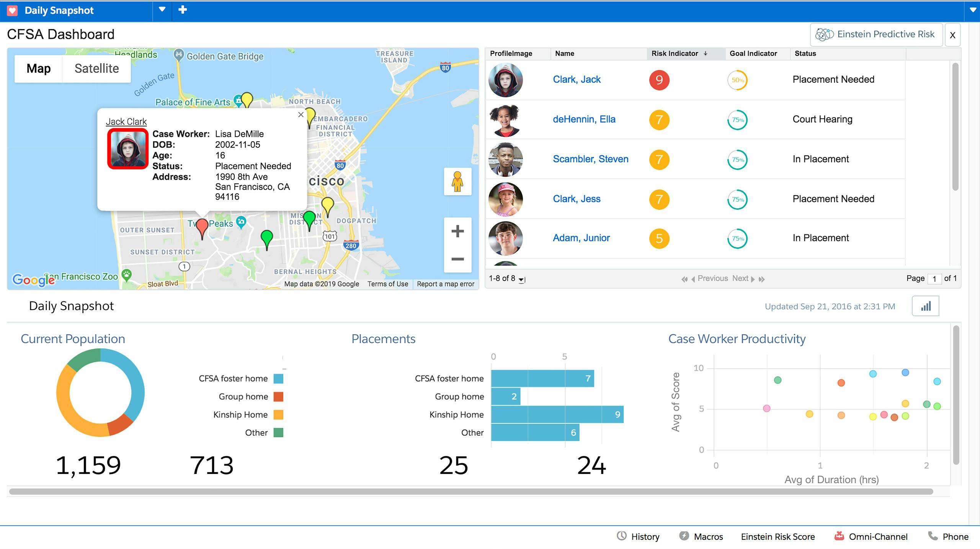Screen dimensions: 980x549
Task: Open the bar chart view icon
Action: point(925,306)
